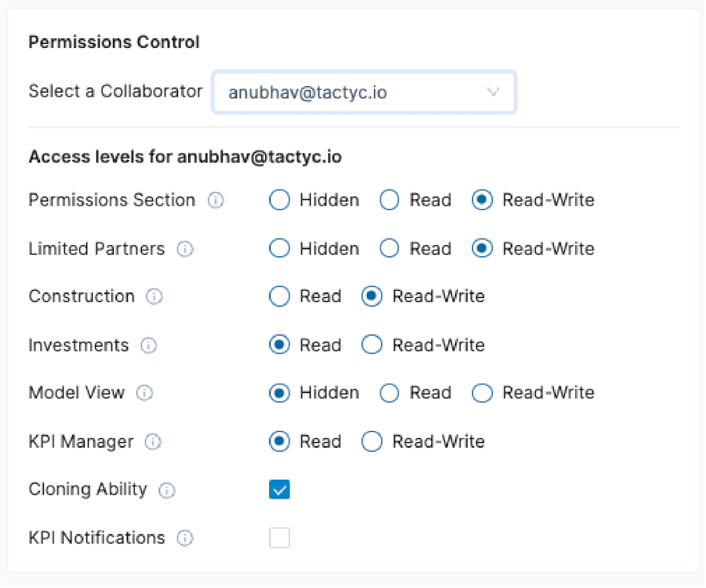Set Investments to Read-Write
706x588 pixels.
tap(372, 345)
